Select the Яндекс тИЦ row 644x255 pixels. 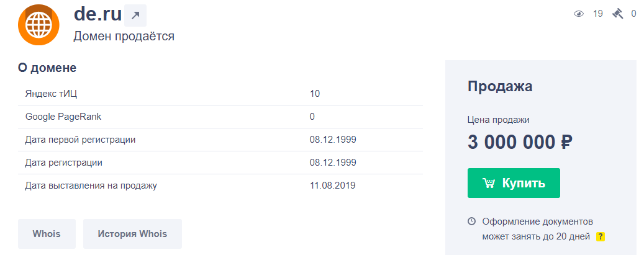pos(220,94)
